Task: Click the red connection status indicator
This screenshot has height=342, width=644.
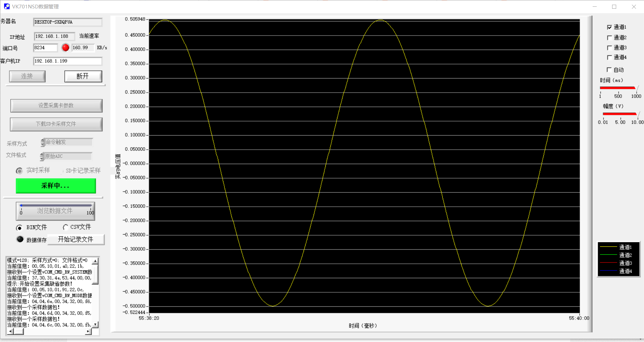Action: click(x=66, y=48)
